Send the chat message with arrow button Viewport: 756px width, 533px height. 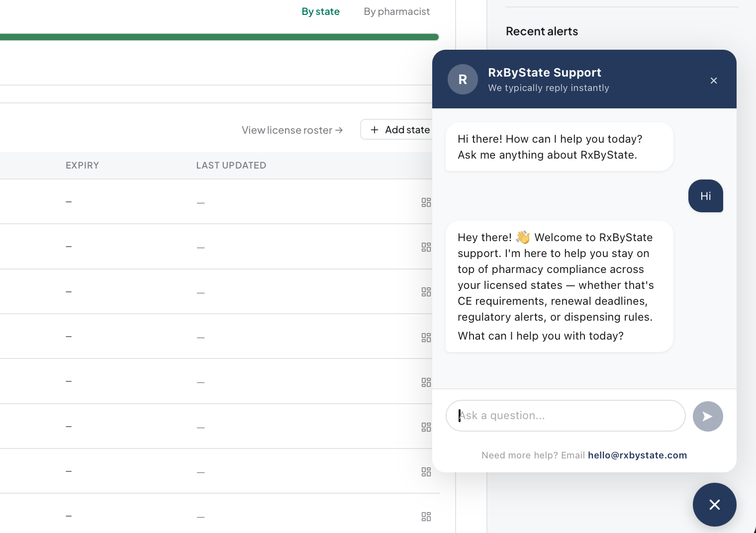[708, 416]
